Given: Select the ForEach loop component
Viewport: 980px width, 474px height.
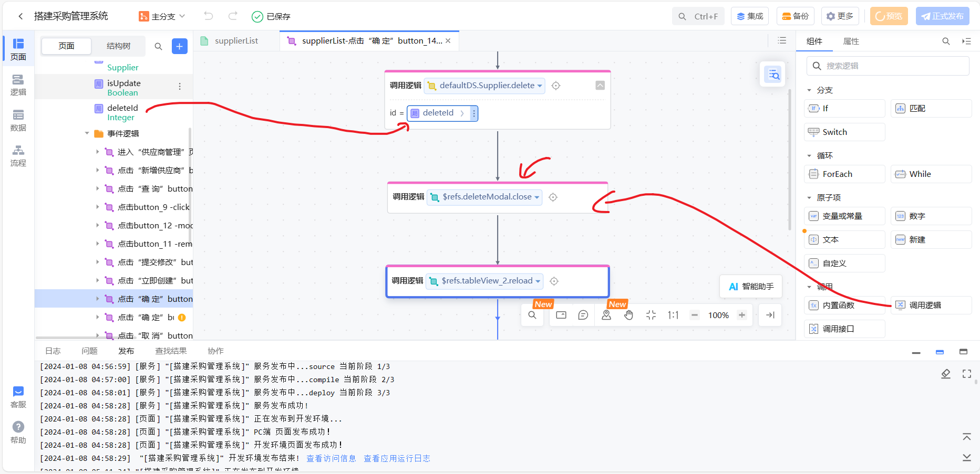Looking at the screenshot, I should point(844,174).
